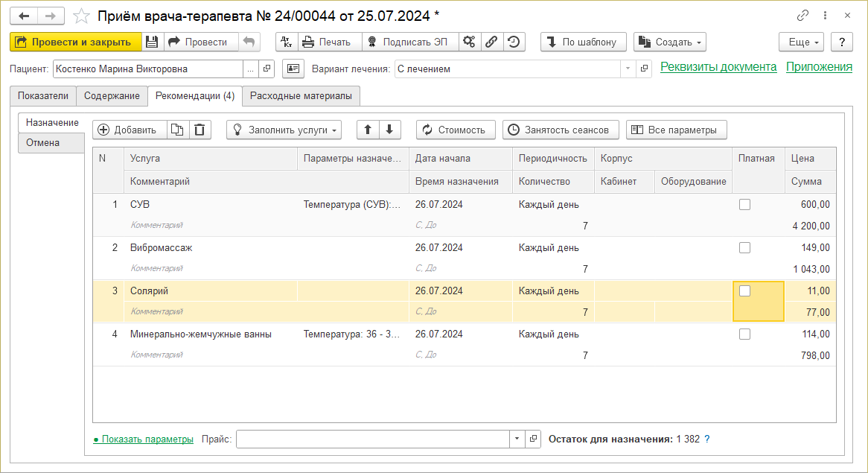Move the row down with arrow icon
This screenshot has height=473, width=868.
pyautogui.click(x=390, y=130)
